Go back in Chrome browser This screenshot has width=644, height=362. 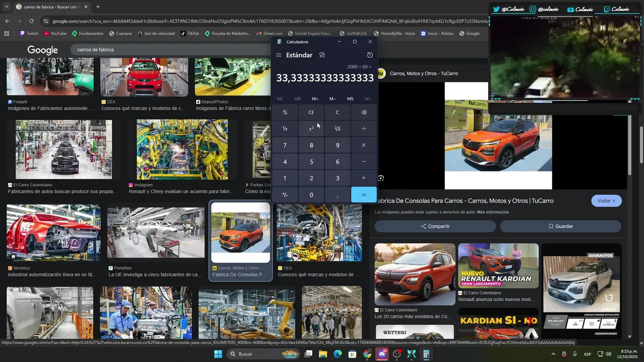click(x=7, y=21)
